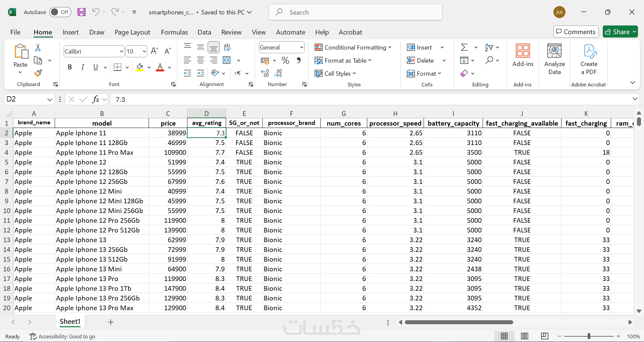Viewport: 644px width, 342px height.
Task: Open the Calibri font name dropdown
Action: [x=121, y=52]
